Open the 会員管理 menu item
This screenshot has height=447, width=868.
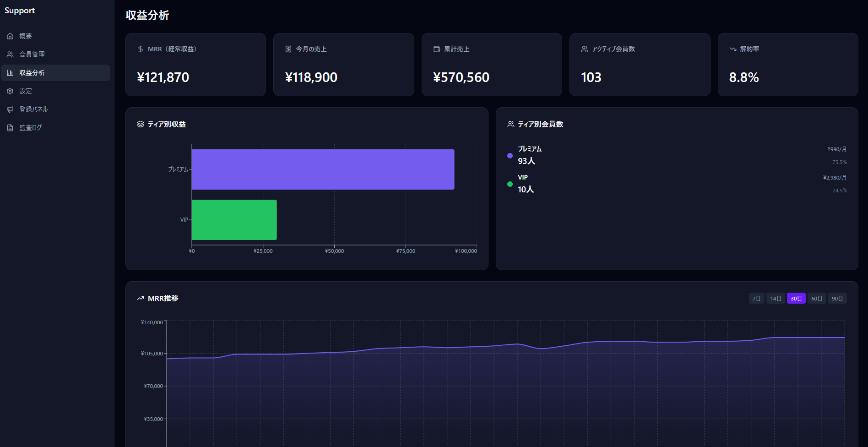[x=32, y=55]
